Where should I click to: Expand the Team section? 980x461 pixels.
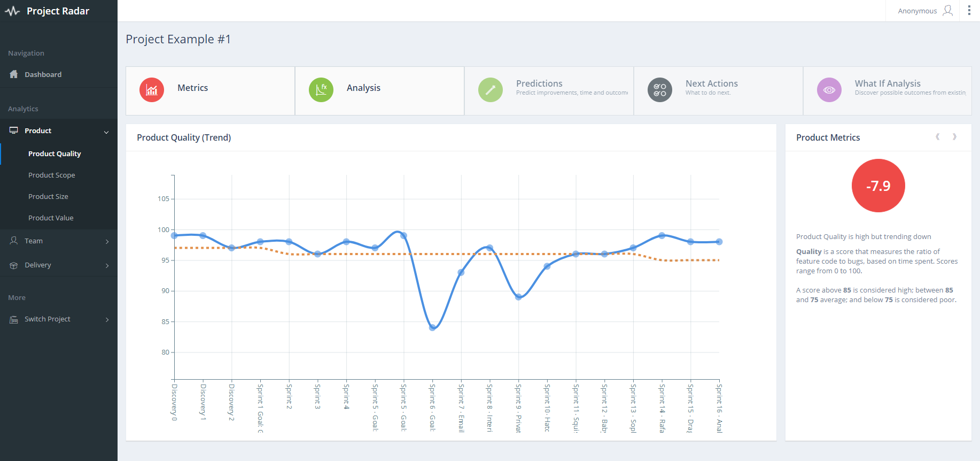point(59,241)
